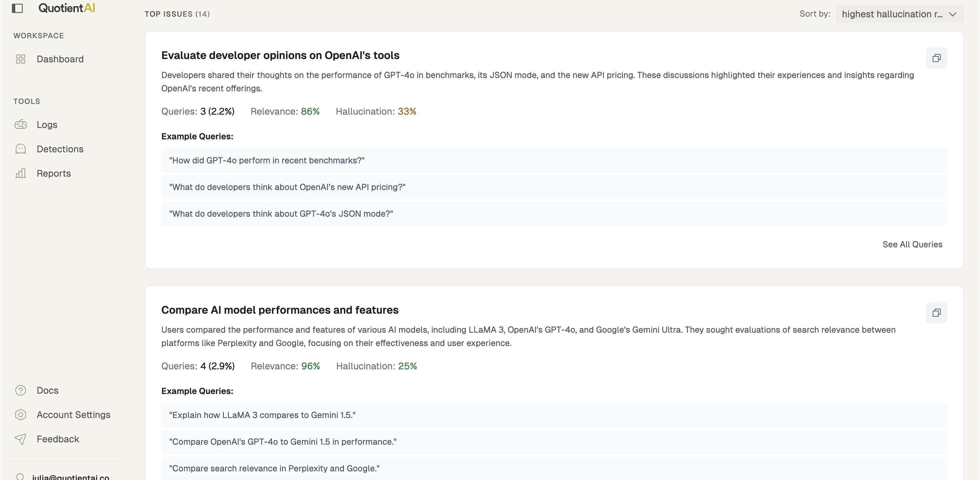
Task: Toggle the sidebar collapse icon
Action: (x=17, y=8)
